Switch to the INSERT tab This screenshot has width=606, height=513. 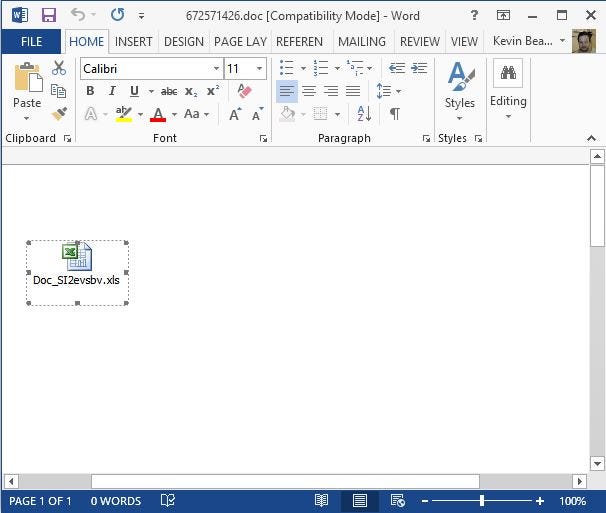pos(133,41)
